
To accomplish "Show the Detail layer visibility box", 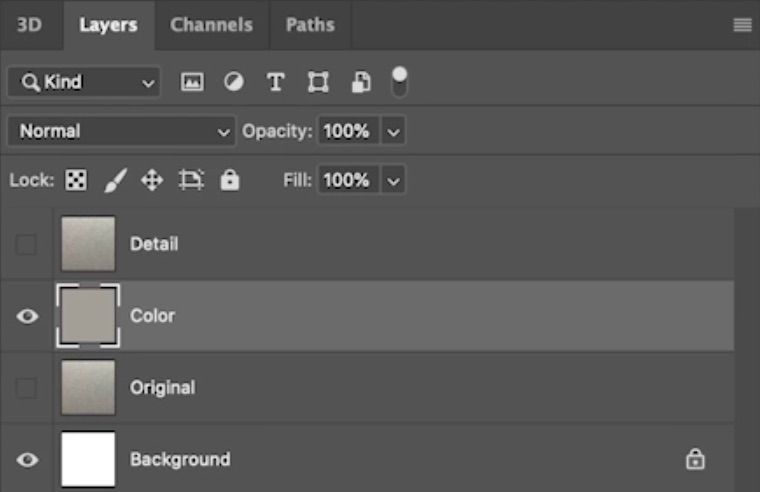I will pyautogui.click(x=26, y=244).
